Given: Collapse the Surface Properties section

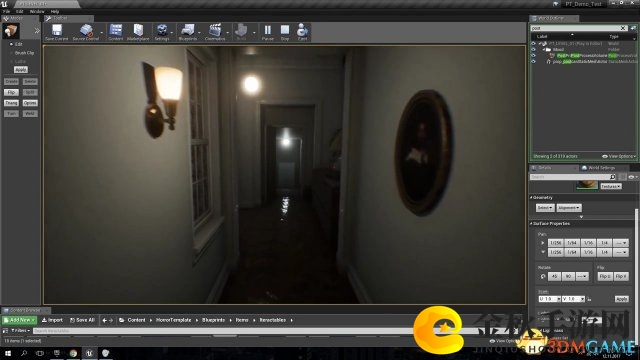Looking at the screenshot, I should point(531,224).
